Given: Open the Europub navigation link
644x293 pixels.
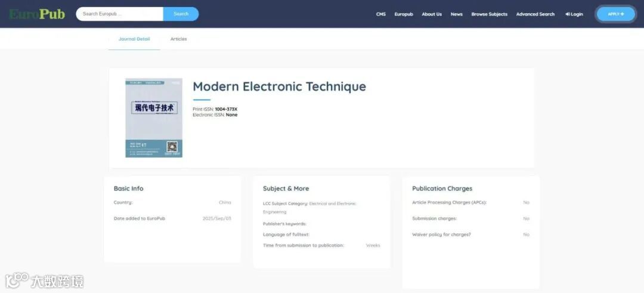Looking at the screenshot, I should click(404, 14).
